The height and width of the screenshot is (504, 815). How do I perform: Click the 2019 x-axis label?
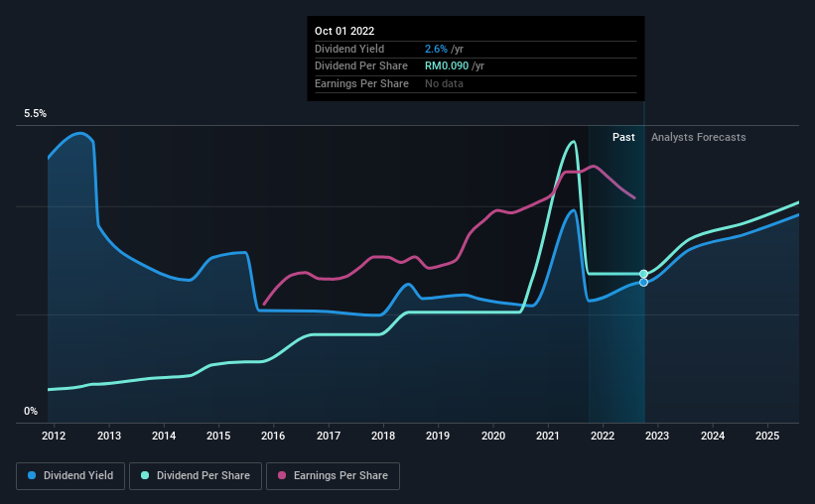pos(438,436)
